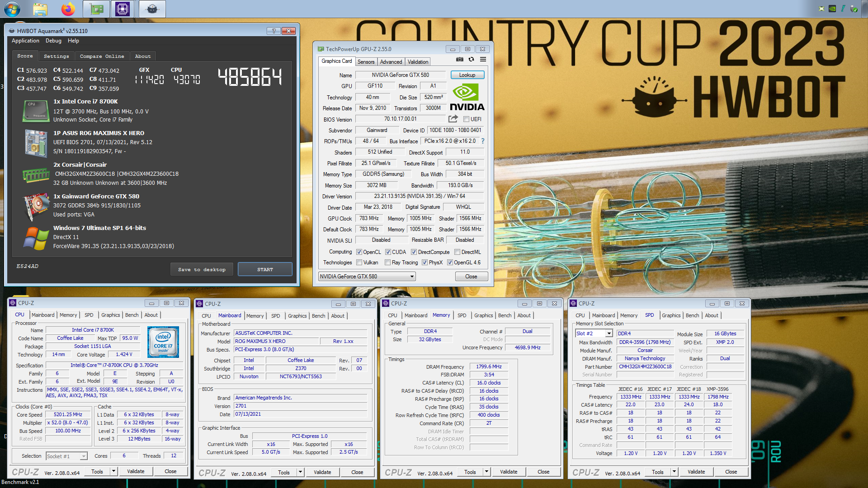
Task: Toggle the DirectML checkbox
Action: tap(457, 252)
